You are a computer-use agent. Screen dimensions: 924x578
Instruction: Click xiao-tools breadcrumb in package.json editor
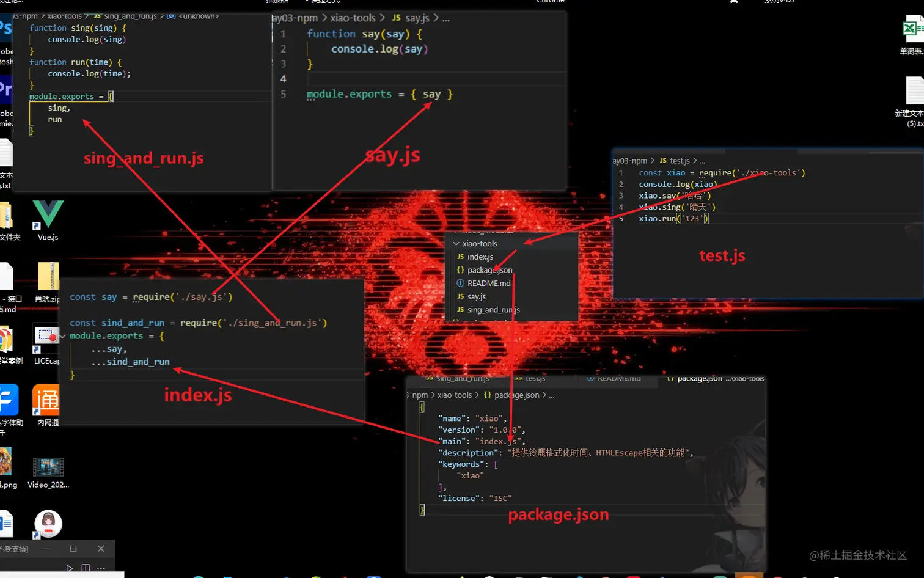click(455, 395)
